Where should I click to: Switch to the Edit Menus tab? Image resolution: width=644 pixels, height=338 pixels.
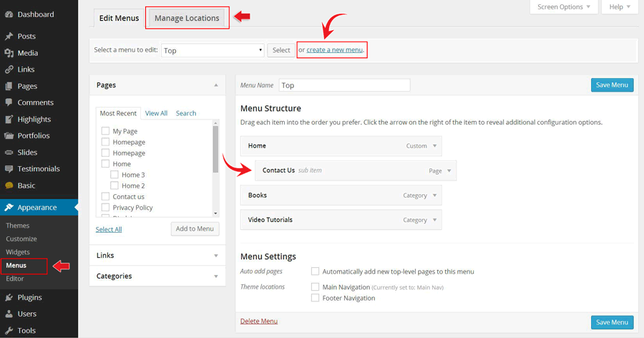tap(119, 18)
